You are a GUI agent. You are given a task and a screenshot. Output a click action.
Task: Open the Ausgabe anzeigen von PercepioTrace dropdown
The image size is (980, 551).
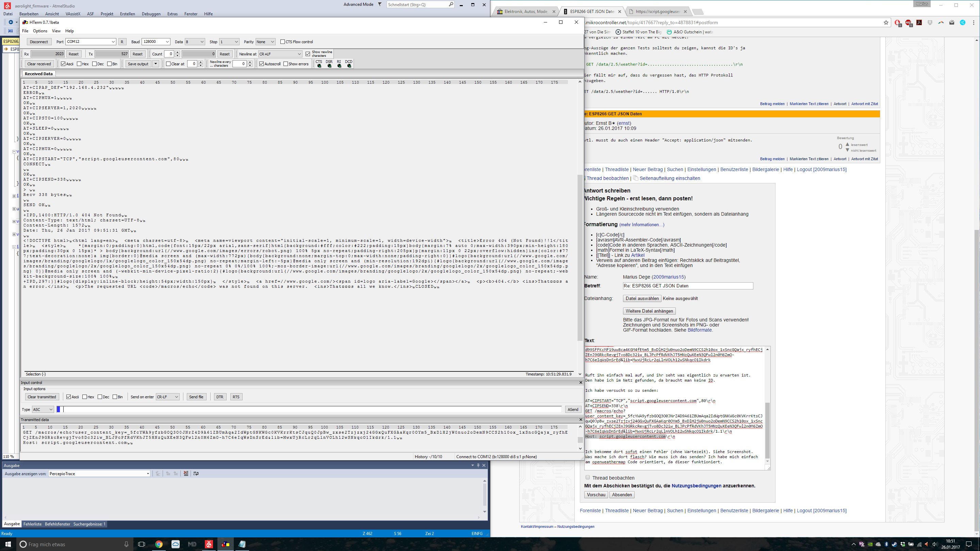pyautogui.click(x=99, y=473)
